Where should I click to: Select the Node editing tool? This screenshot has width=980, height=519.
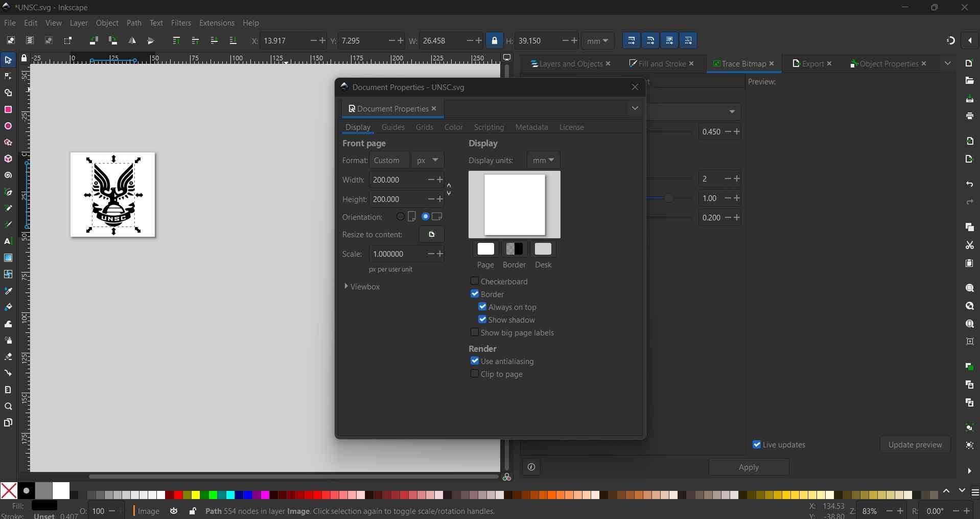(8, 77)
